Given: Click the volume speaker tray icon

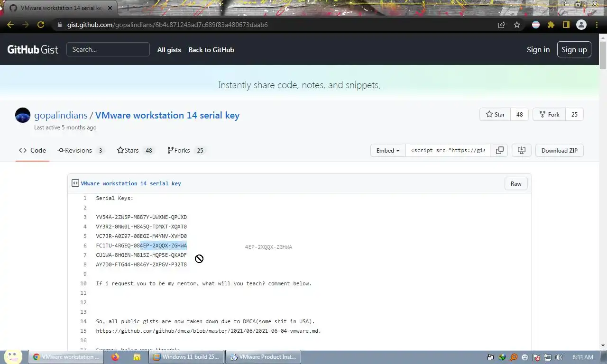Looking at the screenshot, I should tap(559, 357).
